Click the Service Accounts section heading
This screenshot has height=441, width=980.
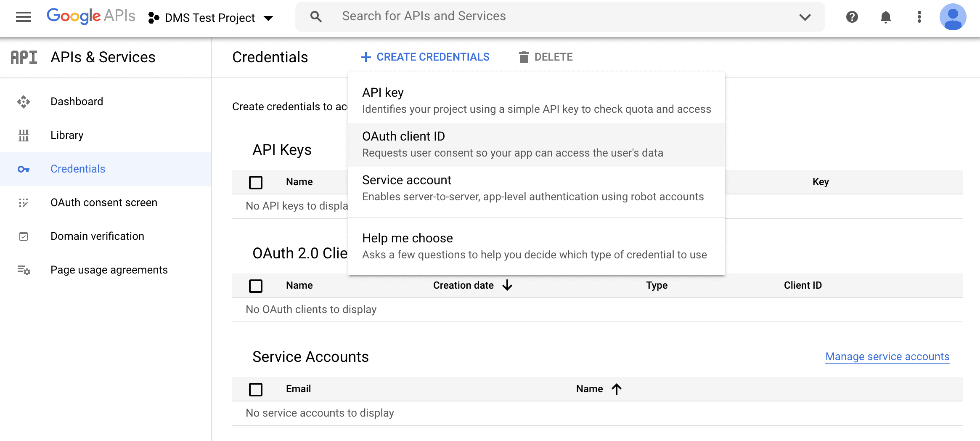tap(310, 357)
